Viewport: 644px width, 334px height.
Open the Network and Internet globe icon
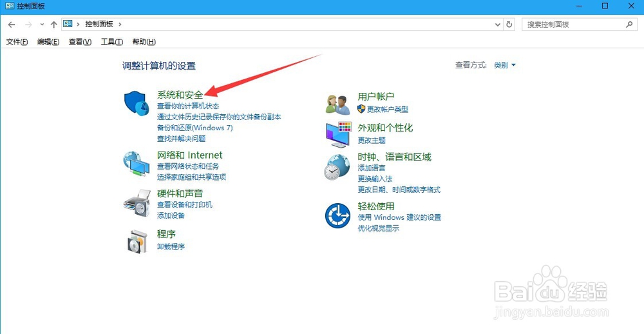point(137,164)
